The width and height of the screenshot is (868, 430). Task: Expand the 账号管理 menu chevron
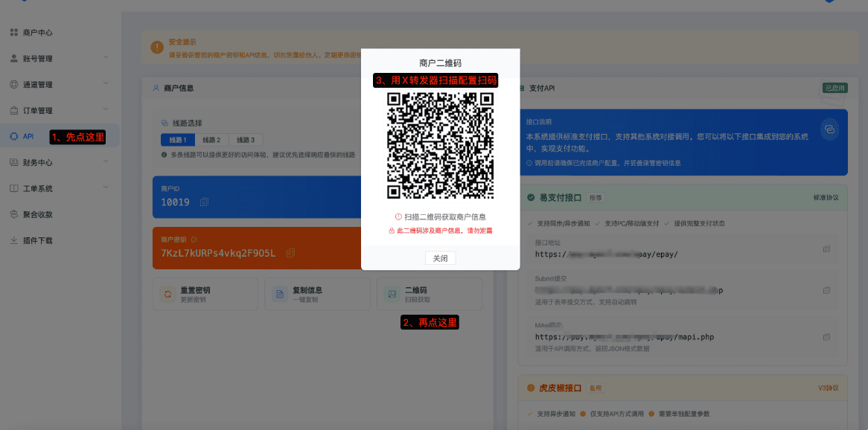[x=106, y=57]
